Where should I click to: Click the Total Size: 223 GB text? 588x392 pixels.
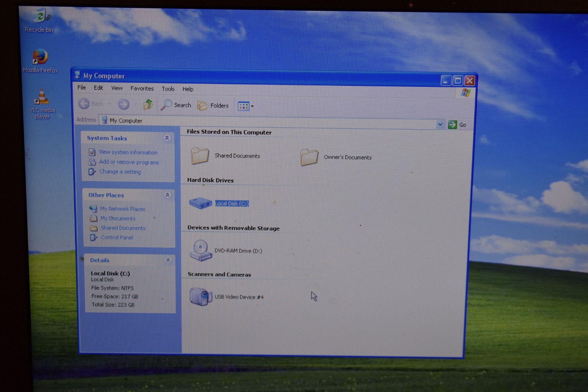coord(113,305)
